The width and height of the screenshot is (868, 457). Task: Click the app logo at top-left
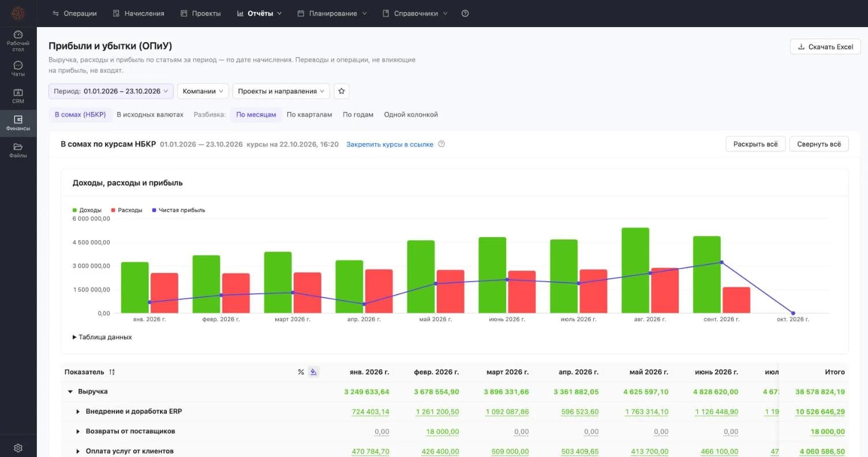pos(18,13)
